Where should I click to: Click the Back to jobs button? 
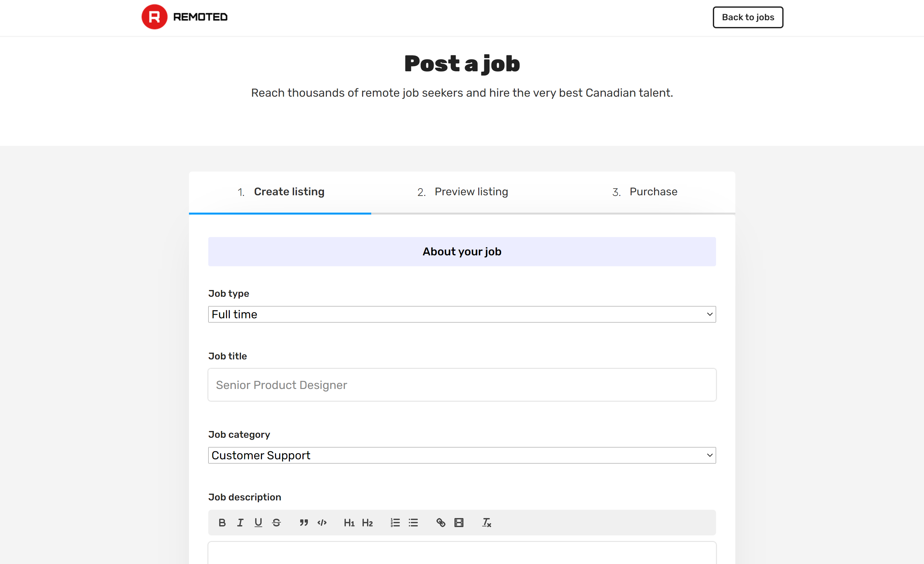(x=747, y=17)
